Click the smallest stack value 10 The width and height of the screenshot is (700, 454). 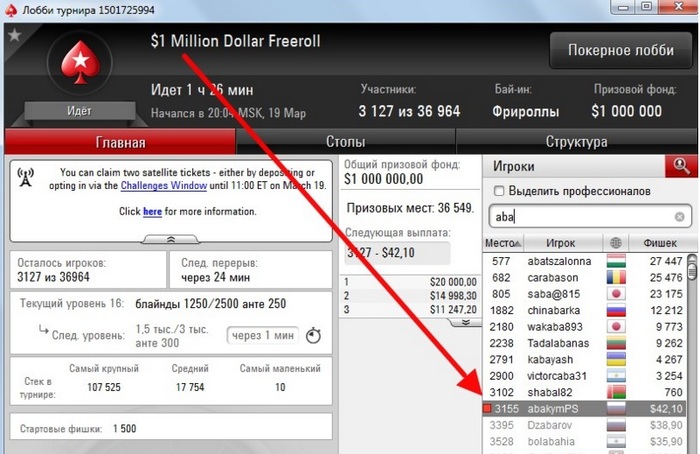tap(280, 387)
